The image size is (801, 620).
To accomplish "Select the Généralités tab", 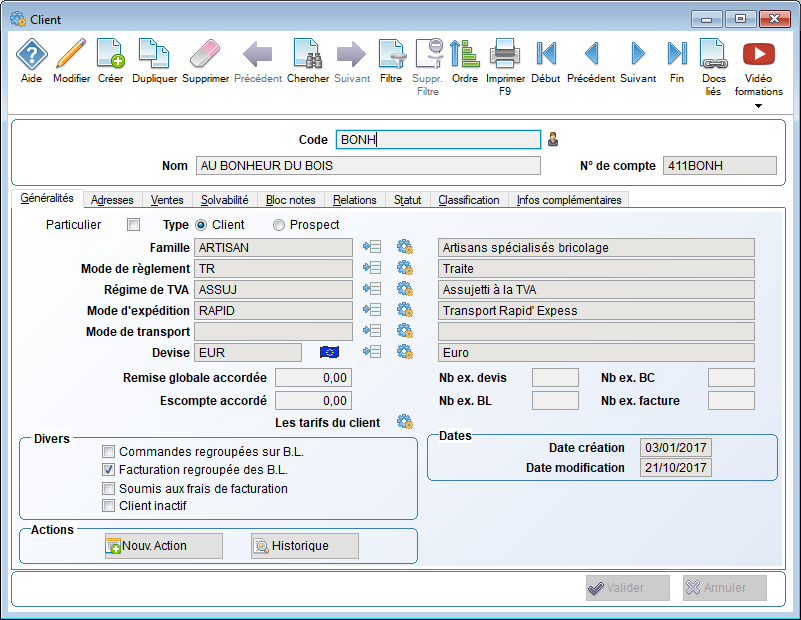I will coord(47,198).
